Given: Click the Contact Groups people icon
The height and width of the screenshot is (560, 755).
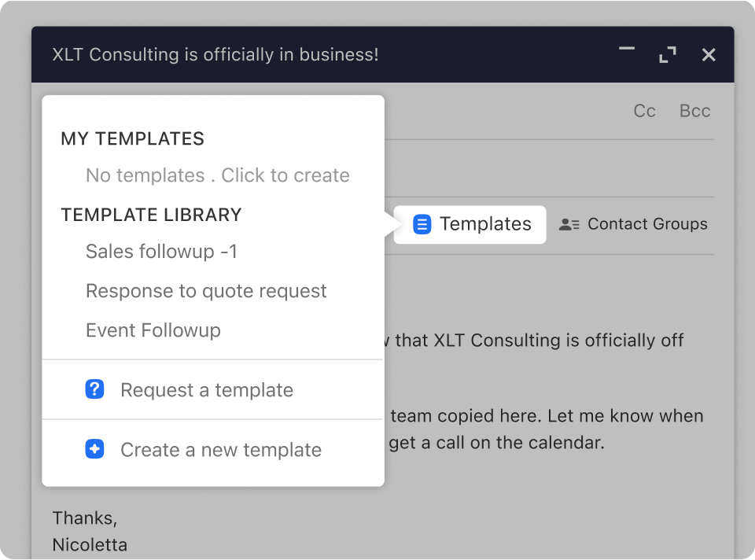Looking at the screenshot, I should coord(568,224).
